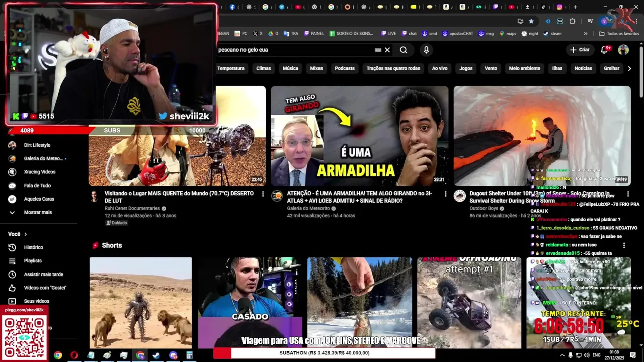
Task: Switch to the Instagram browser tab
Action: pyautogui.click(x=559, y=7)
